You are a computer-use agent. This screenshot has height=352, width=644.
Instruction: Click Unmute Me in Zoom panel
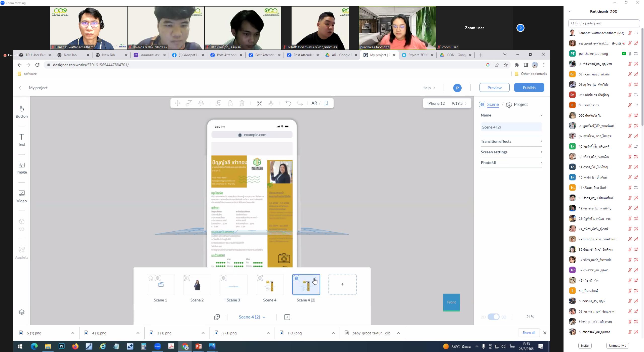617,345
